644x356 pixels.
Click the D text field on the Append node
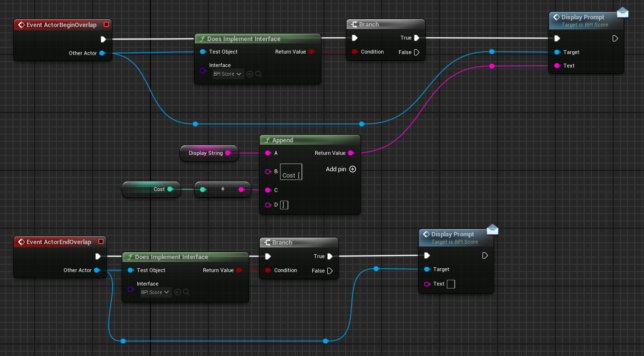[284, 205]
